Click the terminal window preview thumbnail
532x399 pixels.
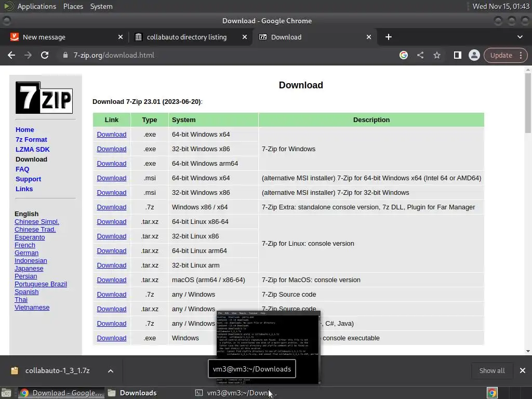(x=269, y=348)
